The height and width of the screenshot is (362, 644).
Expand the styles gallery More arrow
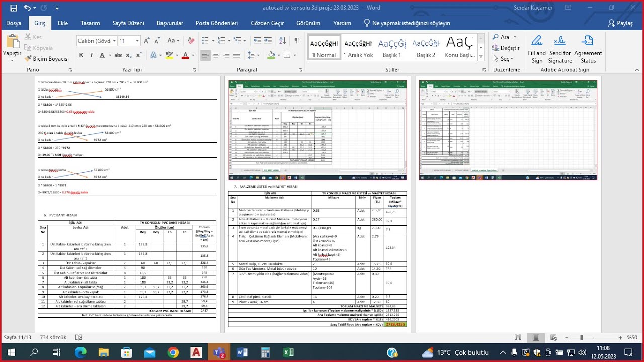[481, 57]
